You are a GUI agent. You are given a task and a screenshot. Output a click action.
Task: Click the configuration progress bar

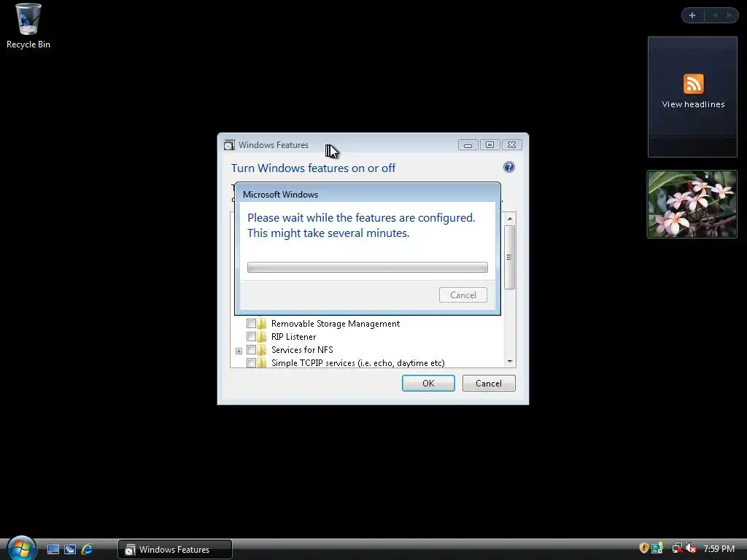(368, 267)
